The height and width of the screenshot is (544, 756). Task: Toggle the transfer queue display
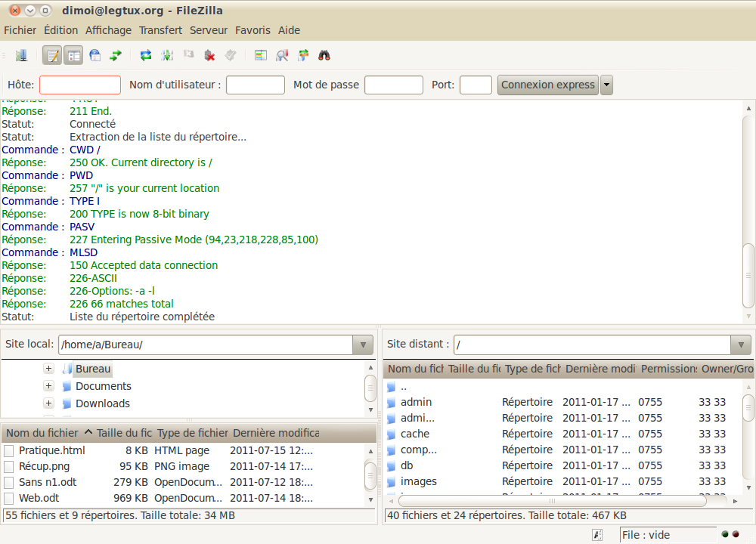tap(116, 55)
